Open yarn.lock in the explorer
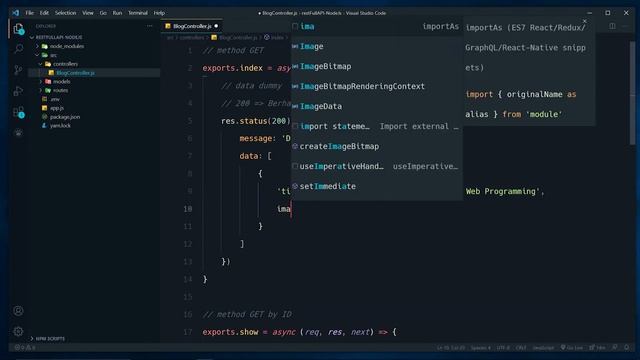Viewport: 640px width, 360px height. coord(60,126)
